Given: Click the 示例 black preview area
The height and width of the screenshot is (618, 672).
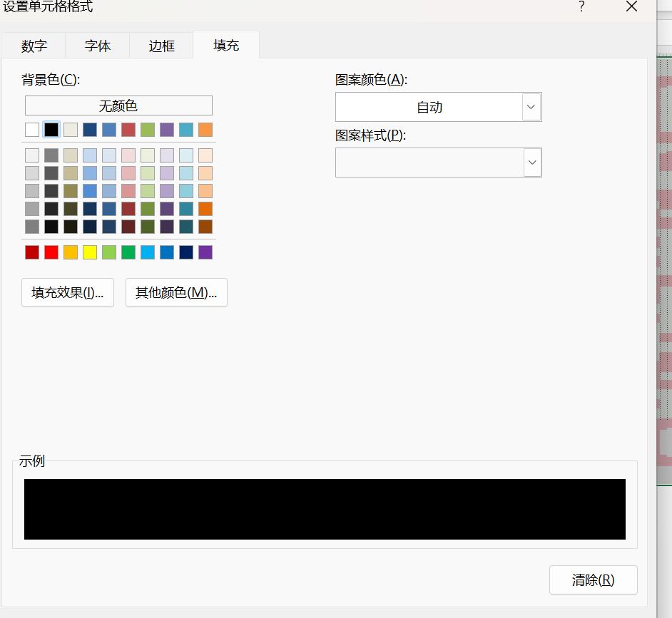Looking at the screenshot, I should (x=325, y=509).
